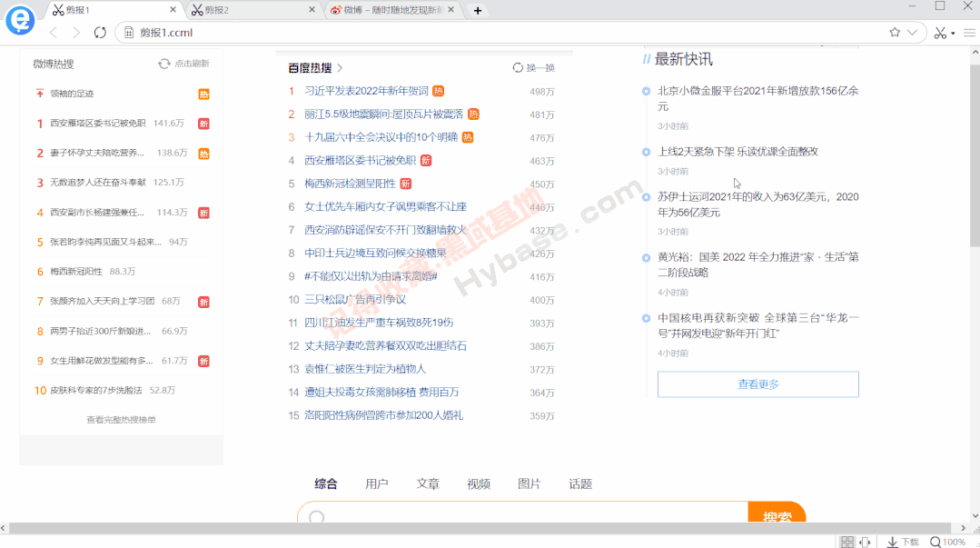Select the 话题 search tab
Viewport: 980px width, 548px height.
[580, 483]
